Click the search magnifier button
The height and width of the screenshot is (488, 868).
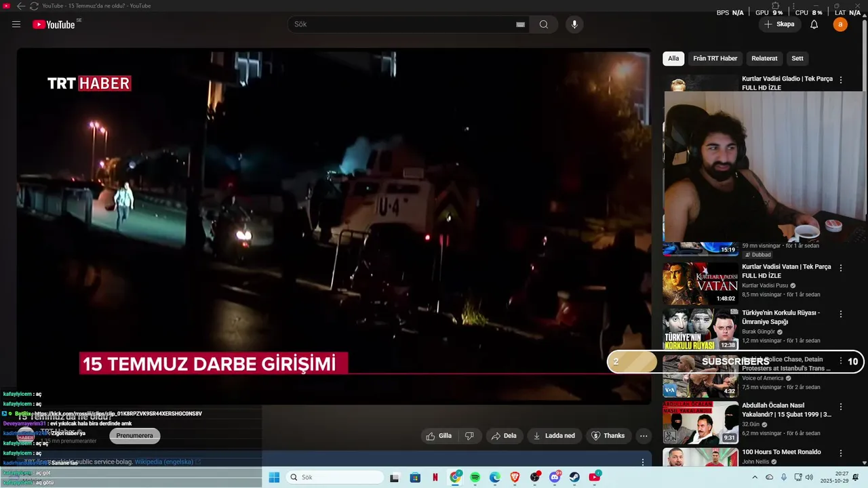[x=544, y=24]
